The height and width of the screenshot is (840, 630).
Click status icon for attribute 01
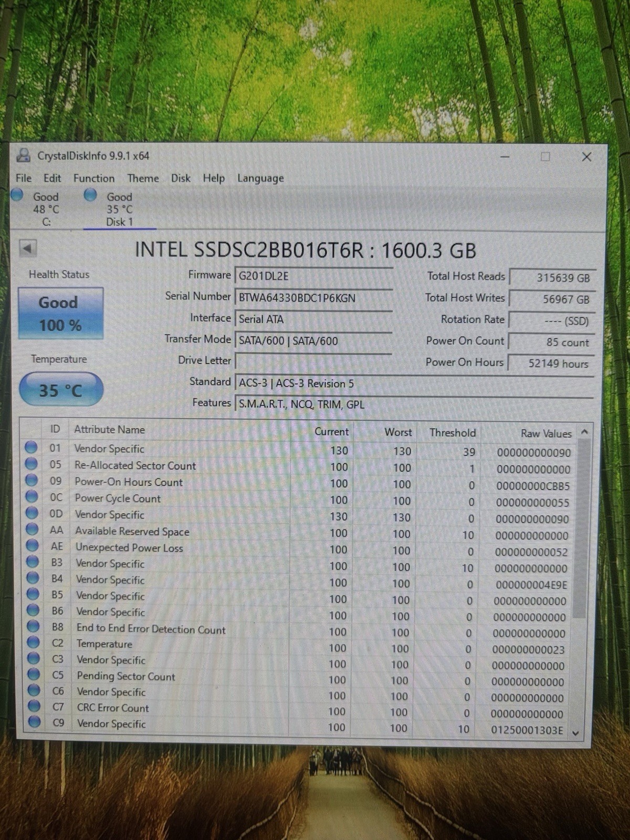pyautogui.click(x=31, y=447)
